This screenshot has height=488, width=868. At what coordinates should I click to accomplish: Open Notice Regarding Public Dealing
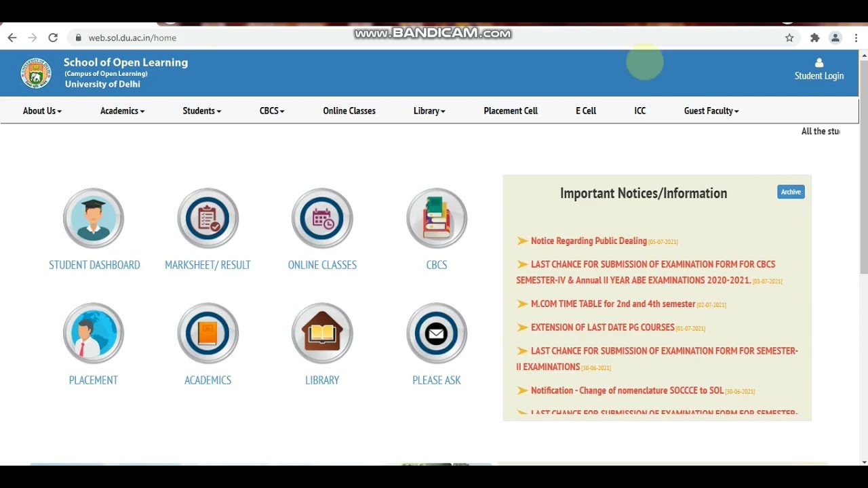click(x=589, y=241)
